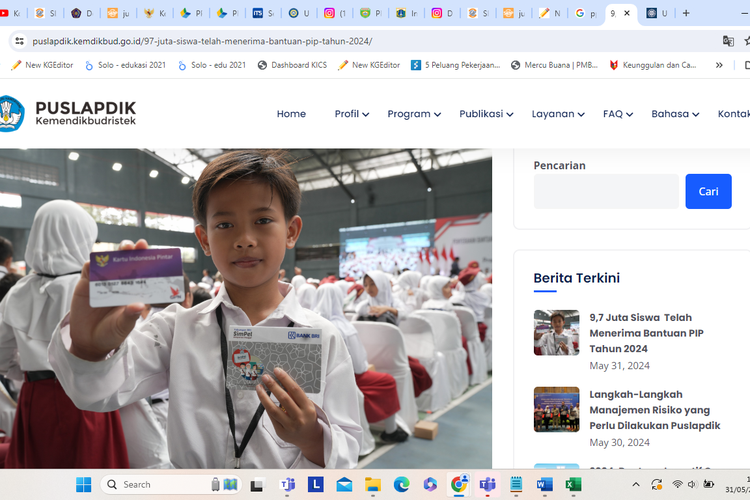
Task: Open Microsoft Word from the taskbar
Action: (x=544, y=485)
